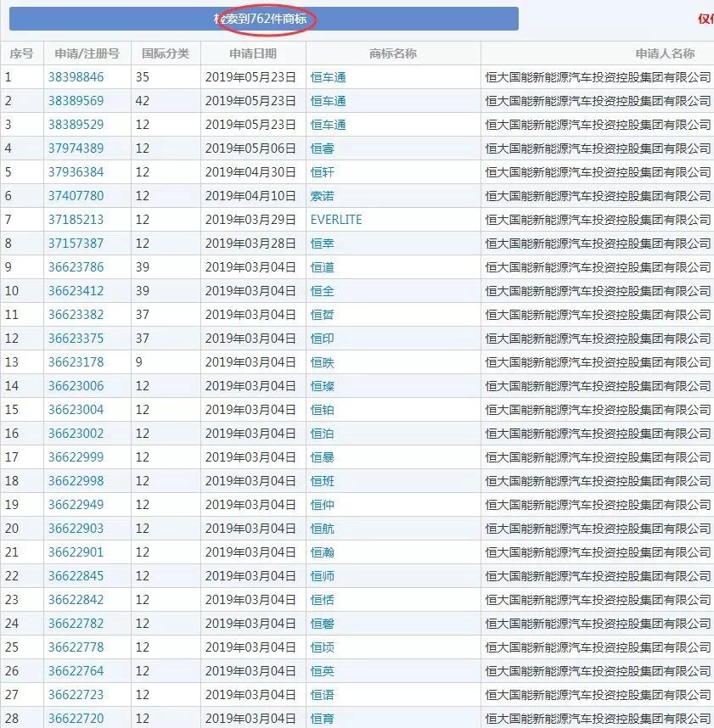Open application number 37407780

(76, 195)
